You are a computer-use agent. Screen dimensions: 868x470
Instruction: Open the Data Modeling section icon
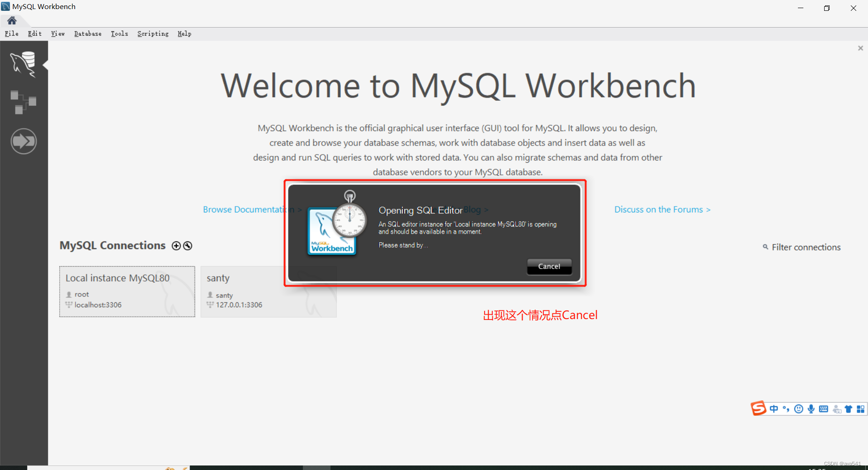click(24, 102)
